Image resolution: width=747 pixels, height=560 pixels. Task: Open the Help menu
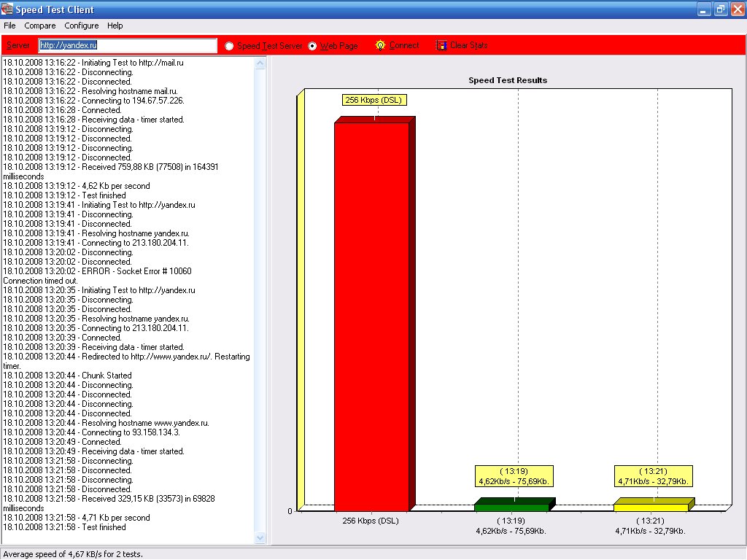(x=115, y=26)
